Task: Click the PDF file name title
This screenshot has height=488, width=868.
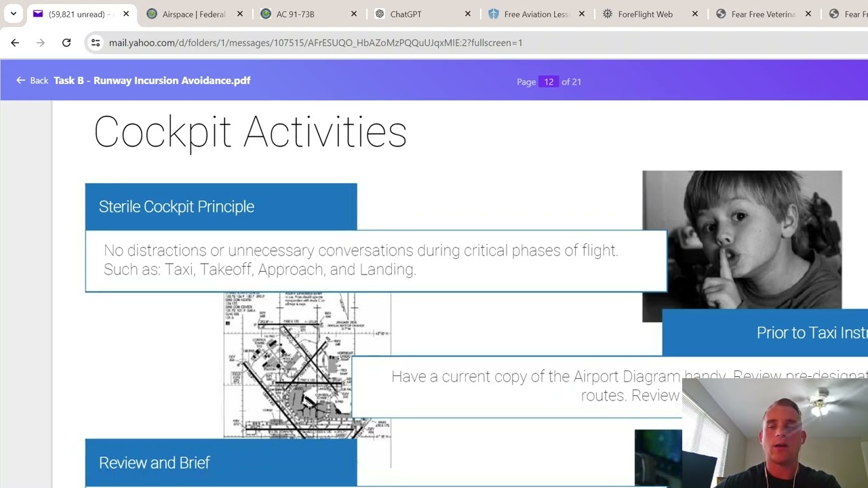Action: [152, 81]
